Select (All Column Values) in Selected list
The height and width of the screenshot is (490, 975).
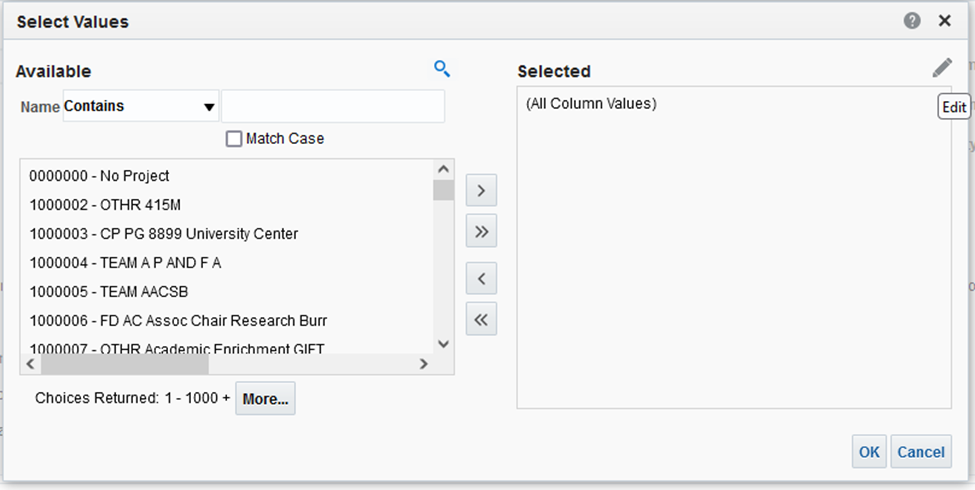(x=591, y=103)
